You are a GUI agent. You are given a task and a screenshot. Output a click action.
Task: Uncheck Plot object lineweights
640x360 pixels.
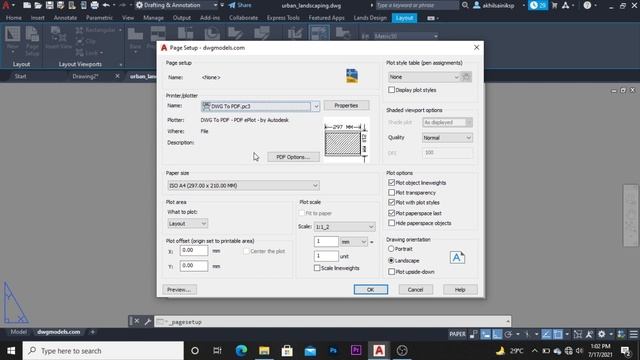pos(391,182)
